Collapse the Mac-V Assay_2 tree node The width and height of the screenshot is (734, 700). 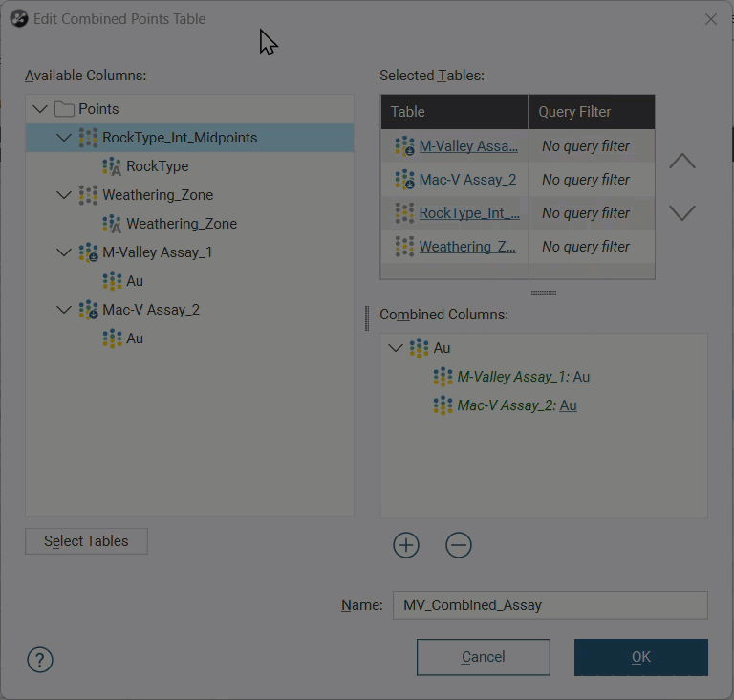[63, 310]
